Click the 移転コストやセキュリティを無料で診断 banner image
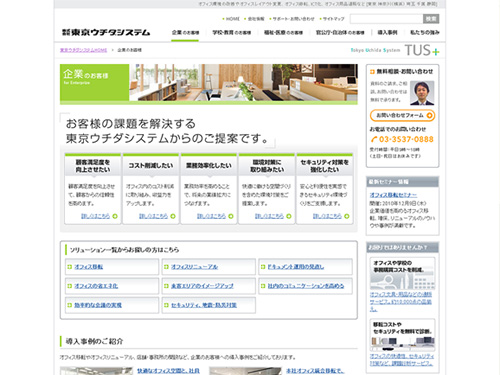The height and width of the screenshot is (375, 500). coord(402,335)
